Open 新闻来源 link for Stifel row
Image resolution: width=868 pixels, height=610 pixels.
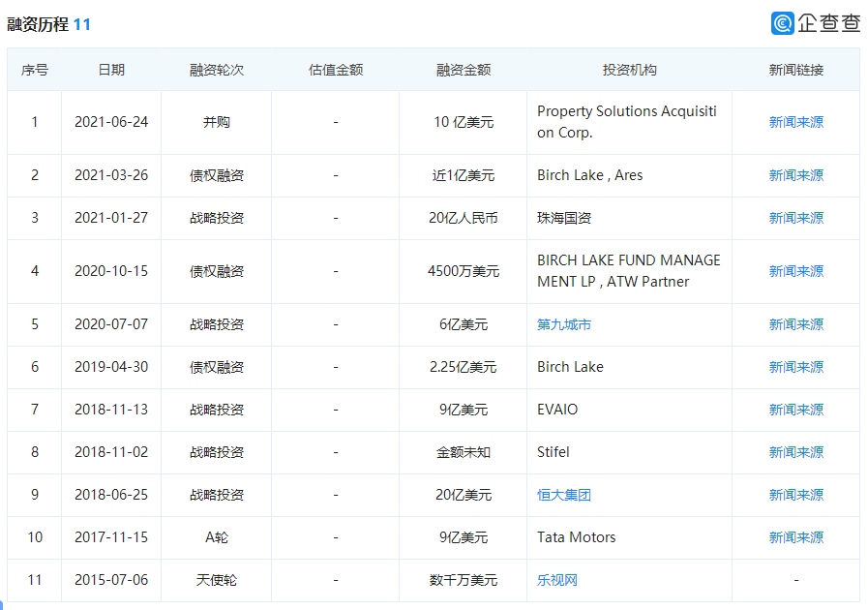click(x=796, y=452)
